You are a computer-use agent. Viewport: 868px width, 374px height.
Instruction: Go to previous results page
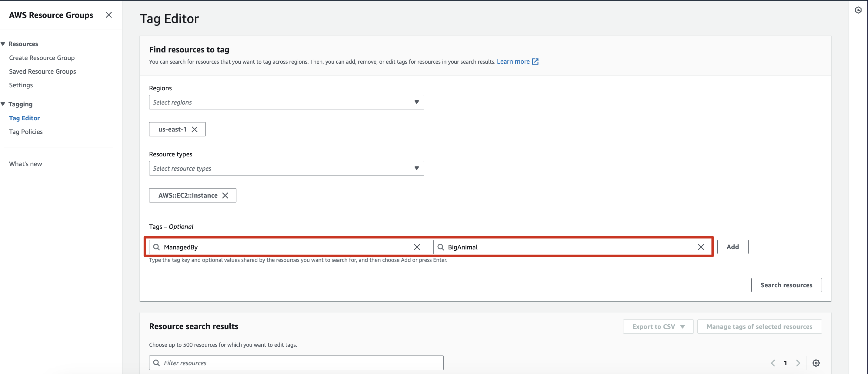[773, 363]
